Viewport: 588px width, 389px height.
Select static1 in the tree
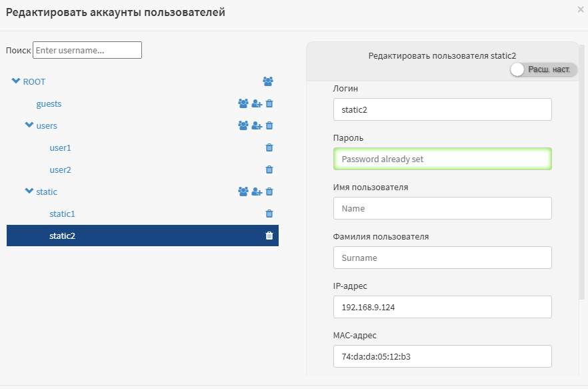pyautogui.click(x=62, y=214)
